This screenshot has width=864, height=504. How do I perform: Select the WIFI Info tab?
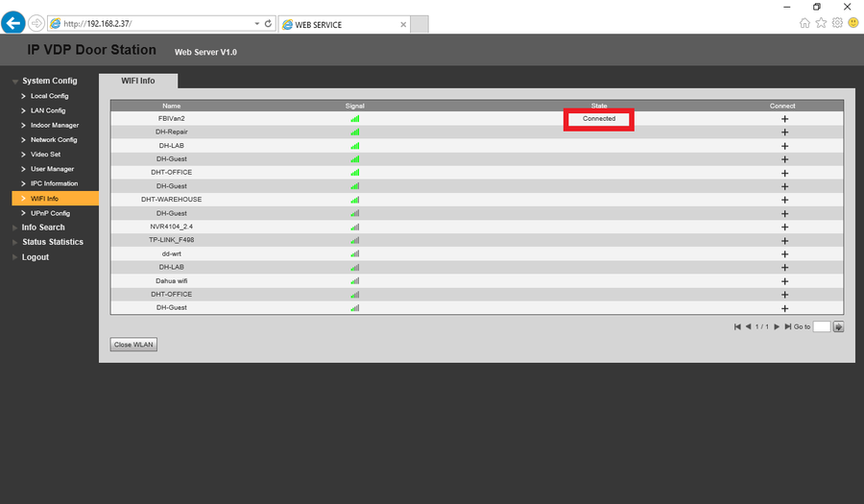tap(138, 81)
